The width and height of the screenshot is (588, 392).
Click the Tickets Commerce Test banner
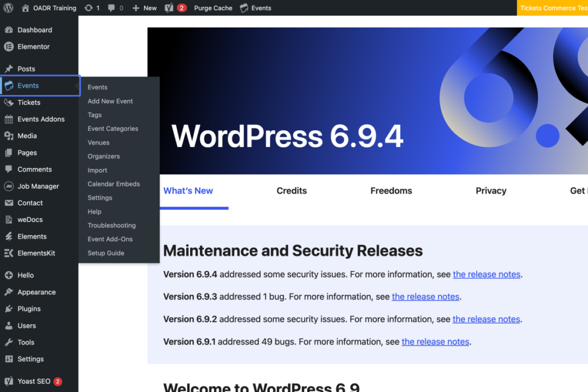[x=552, y=8]
